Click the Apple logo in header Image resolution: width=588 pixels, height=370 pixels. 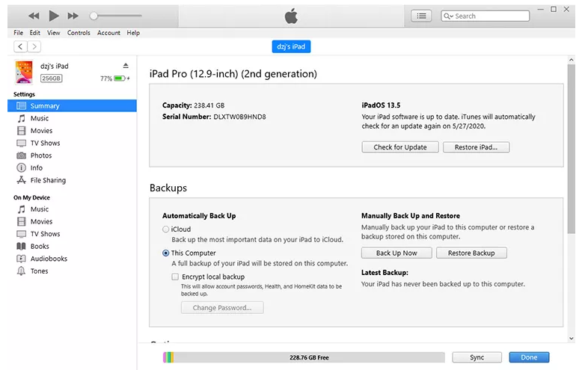coord(291,16)
